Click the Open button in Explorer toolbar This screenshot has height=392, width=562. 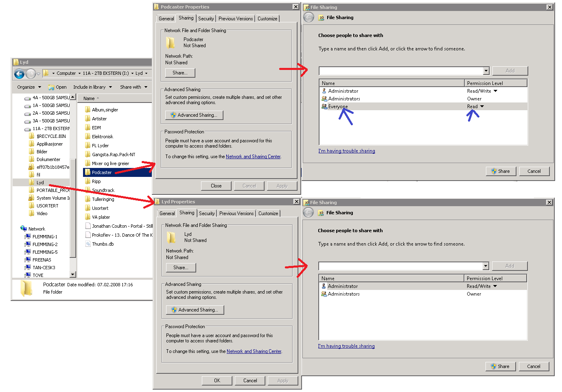coord(57,87)
